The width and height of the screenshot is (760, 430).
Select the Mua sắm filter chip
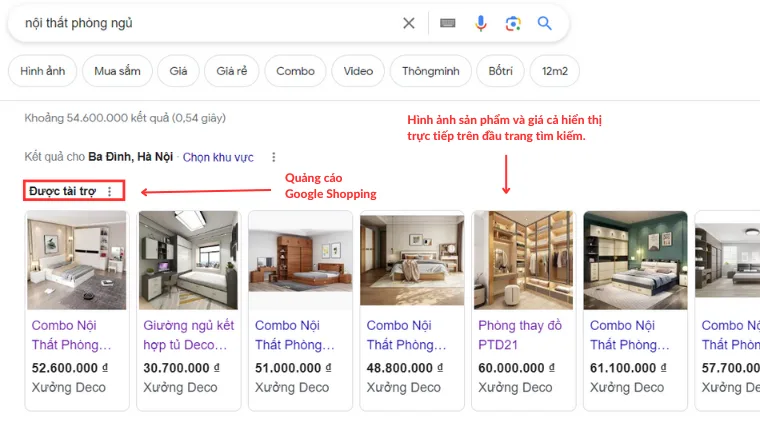(x=117, y=71)
